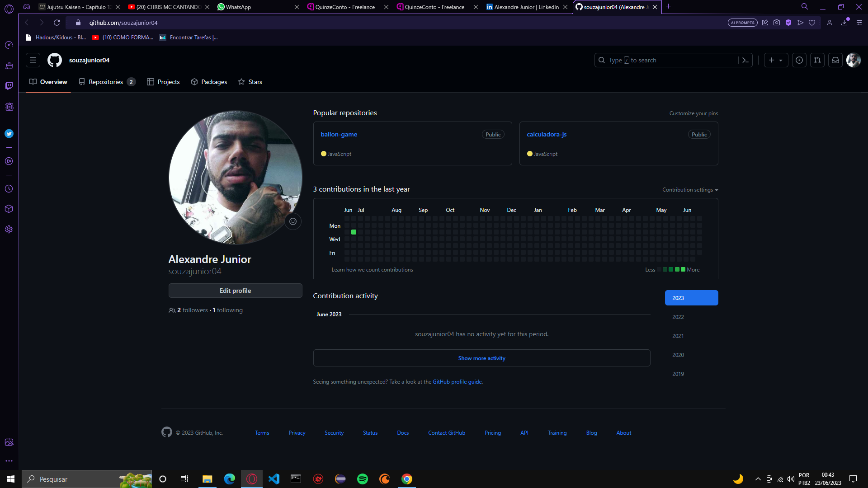Open the notifications inbox icon
The image size is (868, 488).
835,60
